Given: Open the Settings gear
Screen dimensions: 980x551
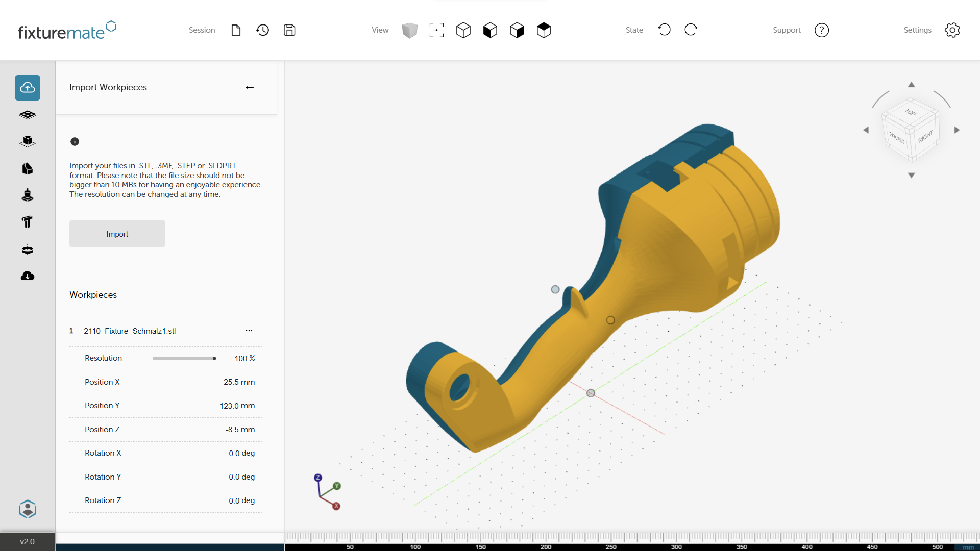Looking at the screenshot, I should pyautogui.click(x=952, y=30).
